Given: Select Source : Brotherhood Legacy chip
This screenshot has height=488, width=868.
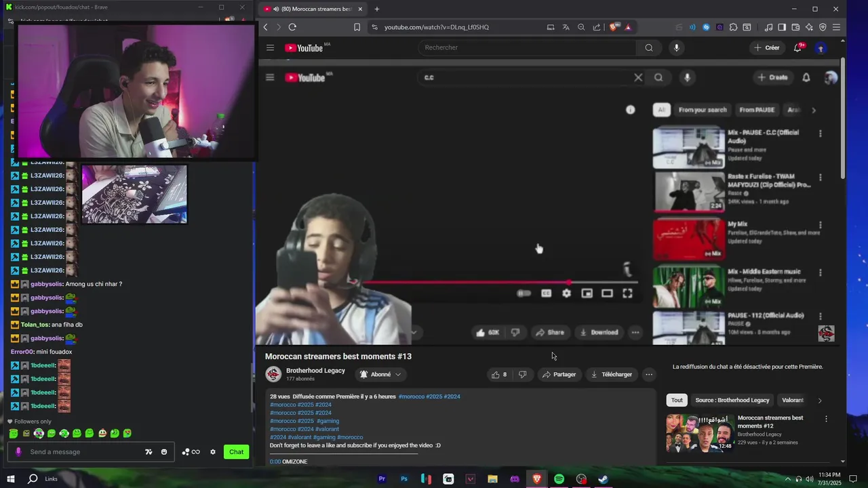Looking at the screenshot, I should click(732, 400).
